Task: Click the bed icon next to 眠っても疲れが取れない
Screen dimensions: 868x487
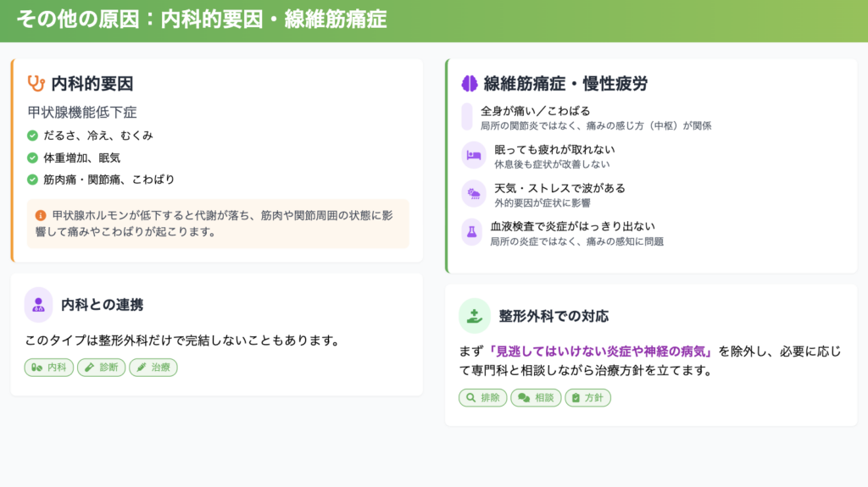Action: click(473, 156)
